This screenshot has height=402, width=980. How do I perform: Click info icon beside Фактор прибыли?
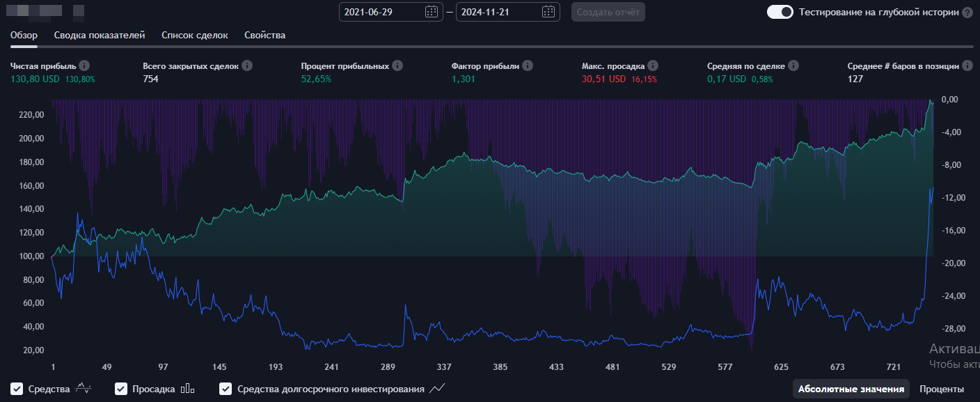(528, 65)
